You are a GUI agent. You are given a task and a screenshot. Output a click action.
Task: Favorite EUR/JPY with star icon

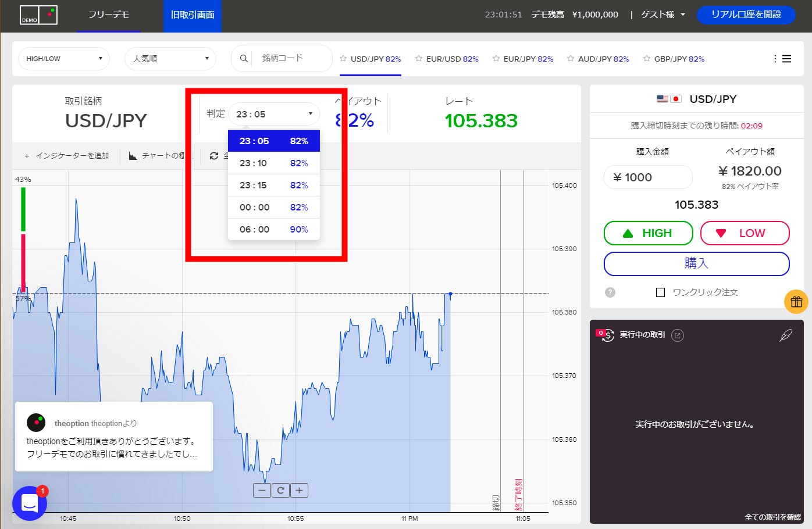point(496,58)
